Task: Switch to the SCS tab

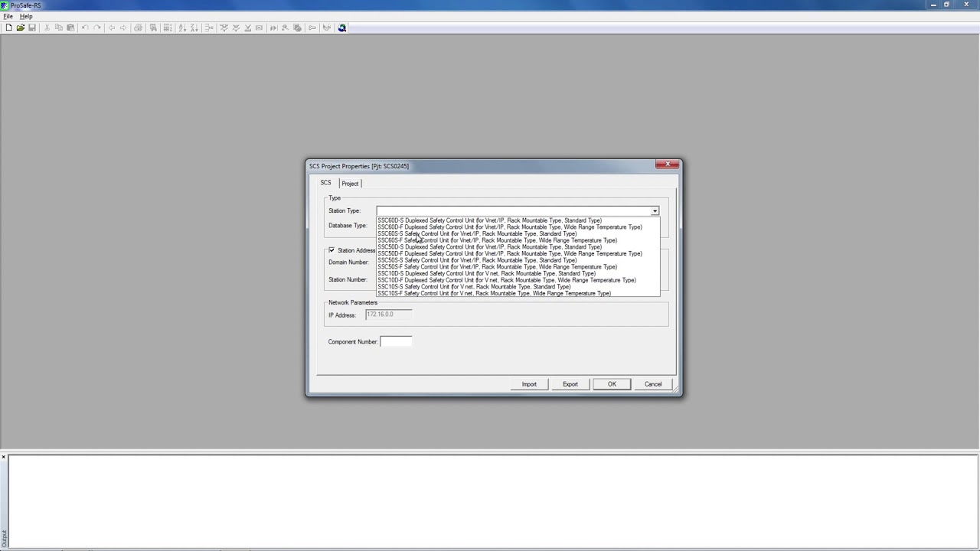Action: pyautogui.click(x=326, y=183)
